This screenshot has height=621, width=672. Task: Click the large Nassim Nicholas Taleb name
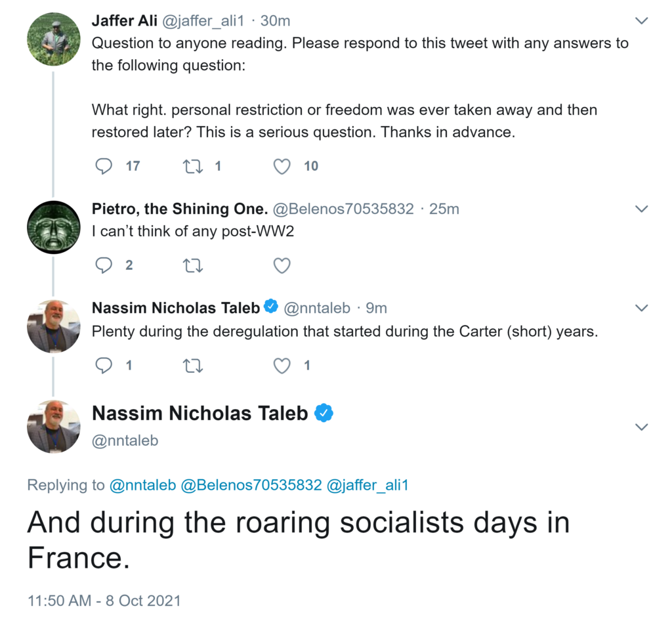(200, 413)
